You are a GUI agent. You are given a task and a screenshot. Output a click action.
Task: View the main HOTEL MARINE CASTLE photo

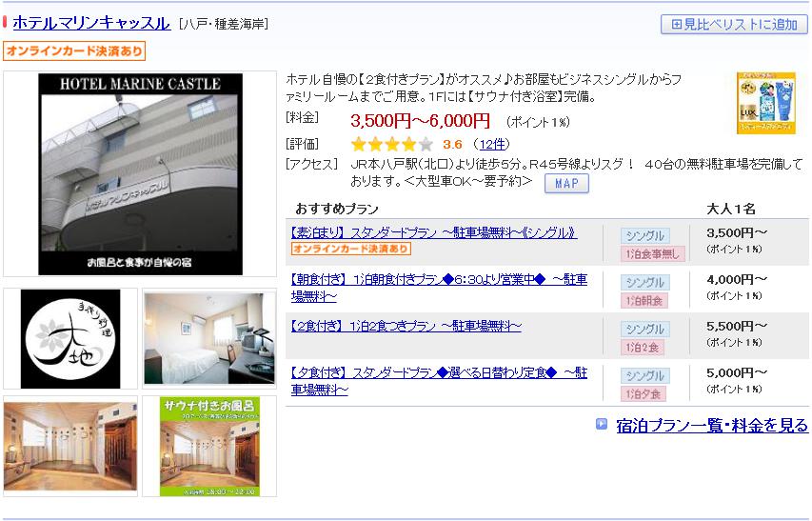coord(140,174)
